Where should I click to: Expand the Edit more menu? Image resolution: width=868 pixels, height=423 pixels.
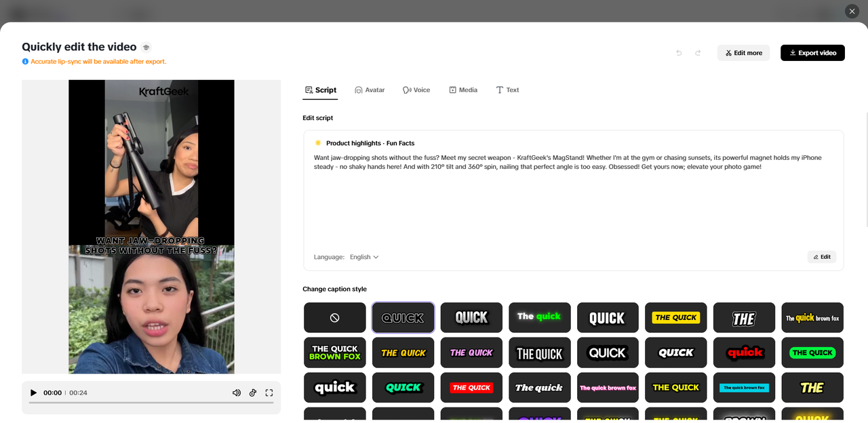coord(743,52)
